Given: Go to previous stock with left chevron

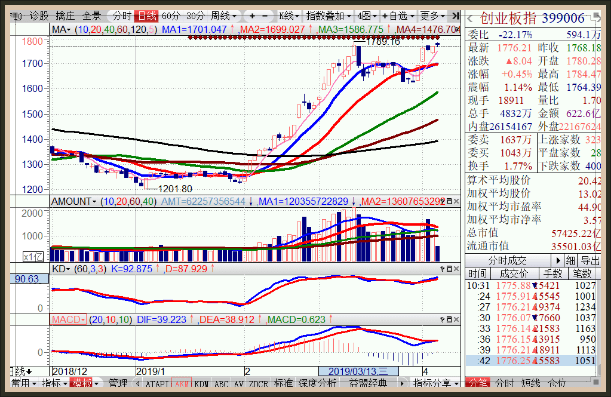Looking at the screenshot, I should tap(470, 18).
